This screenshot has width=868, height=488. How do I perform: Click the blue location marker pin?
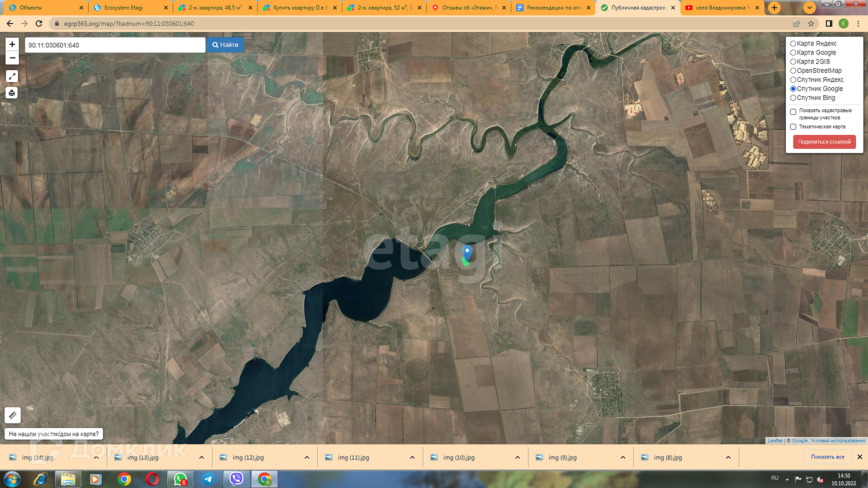pos(467,252)
